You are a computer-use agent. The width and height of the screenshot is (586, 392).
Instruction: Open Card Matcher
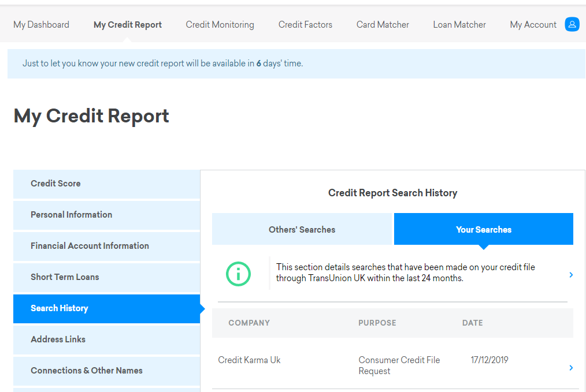383,25
